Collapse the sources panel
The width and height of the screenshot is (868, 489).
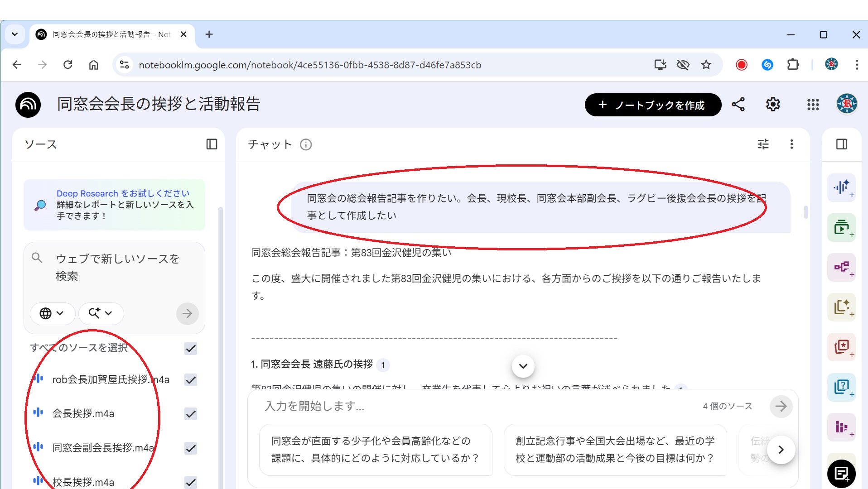coord(212,144)
